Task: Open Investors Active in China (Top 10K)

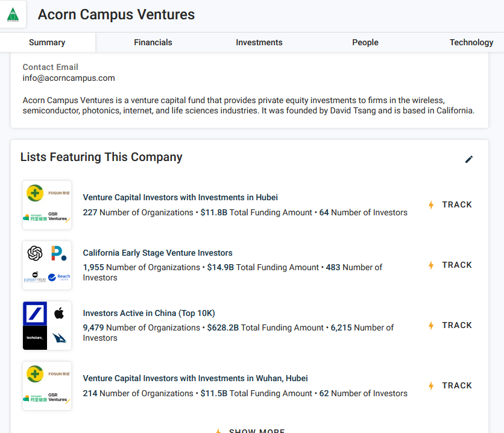Action: tap(149, 313)
